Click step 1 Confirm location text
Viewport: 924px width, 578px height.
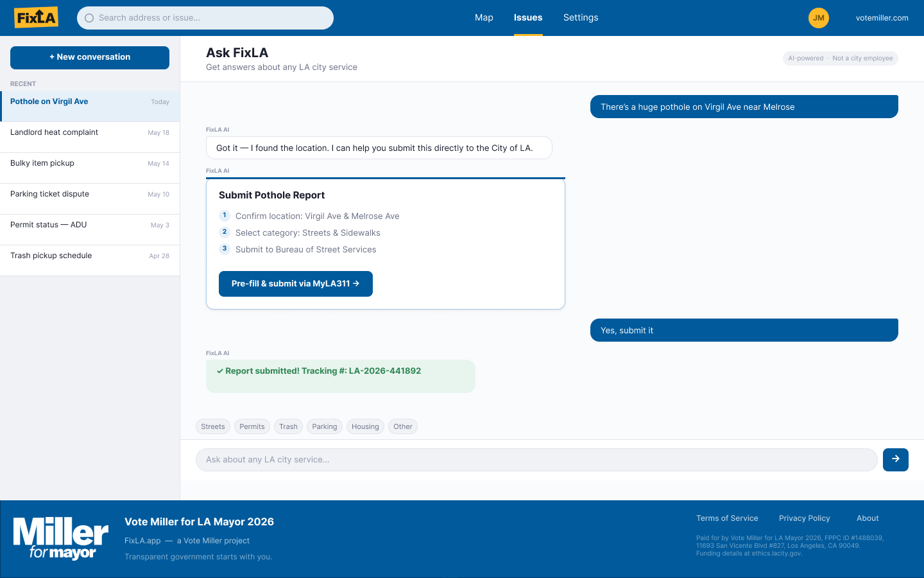pos(318,216)
